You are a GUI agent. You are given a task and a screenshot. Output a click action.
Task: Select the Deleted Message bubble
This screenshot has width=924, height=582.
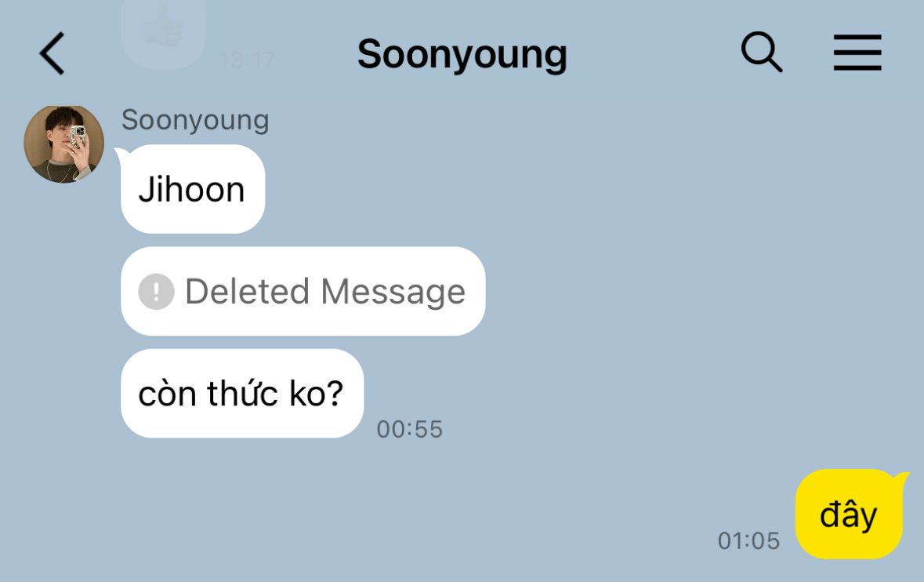[x=303, y=291]
